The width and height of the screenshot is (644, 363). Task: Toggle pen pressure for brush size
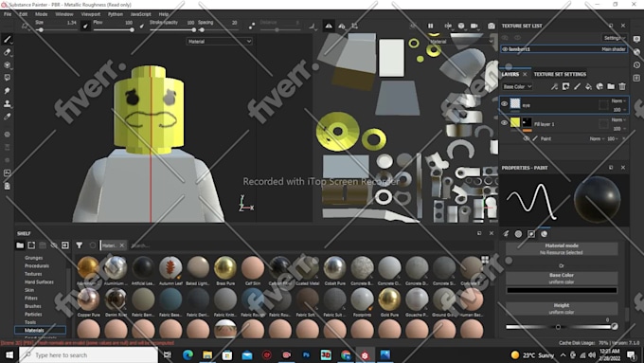85,27
